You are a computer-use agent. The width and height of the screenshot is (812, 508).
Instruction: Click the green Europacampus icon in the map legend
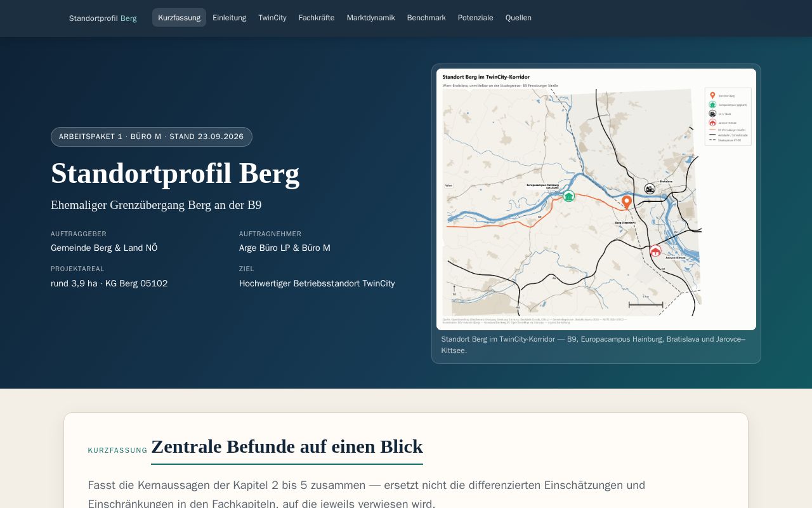pos(712,105)
